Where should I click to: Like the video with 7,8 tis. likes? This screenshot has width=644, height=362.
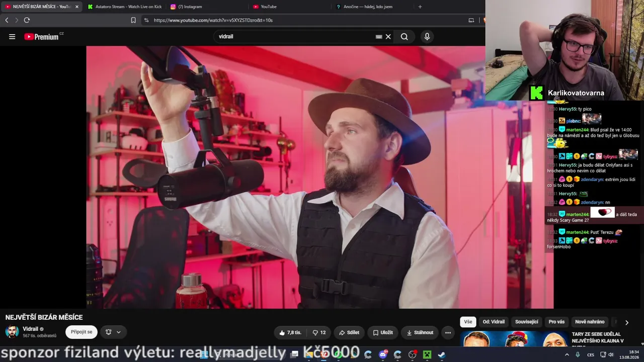coord(290,332)
